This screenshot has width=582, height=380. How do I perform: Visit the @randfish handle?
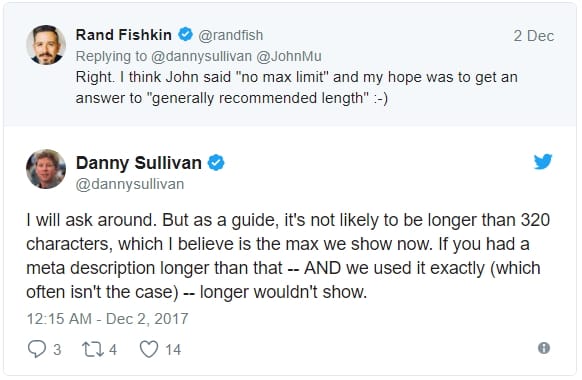230,35
